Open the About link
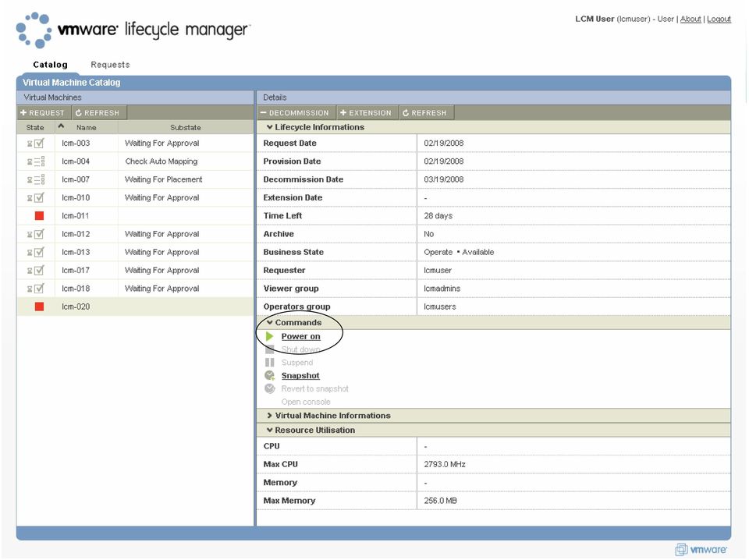749x560 pixels. click(x=690, y=19)
